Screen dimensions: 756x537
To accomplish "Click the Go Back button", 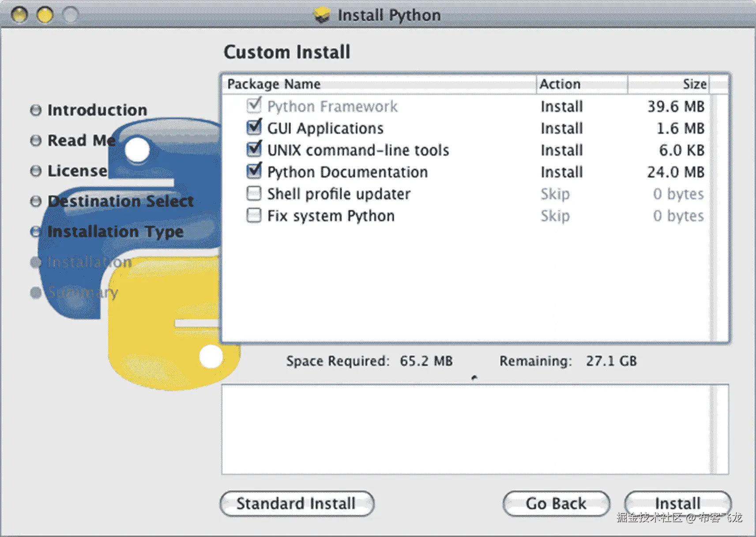I will (x=556, y=503).
